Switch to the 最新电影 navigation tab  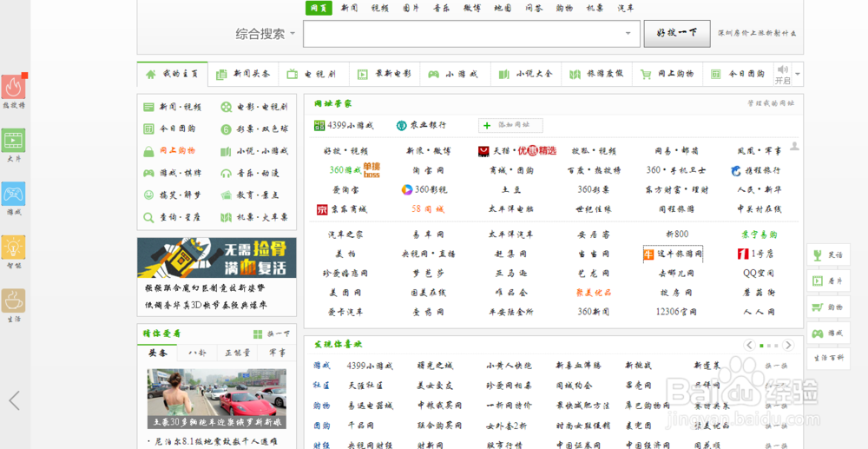(x=385, y=74)
